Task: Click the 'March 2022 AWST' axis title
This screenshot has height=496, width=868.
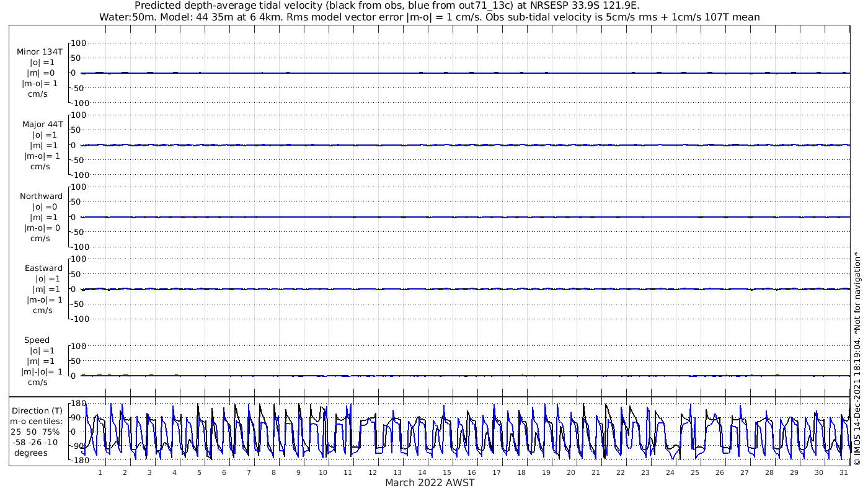Action: (430, 483)
